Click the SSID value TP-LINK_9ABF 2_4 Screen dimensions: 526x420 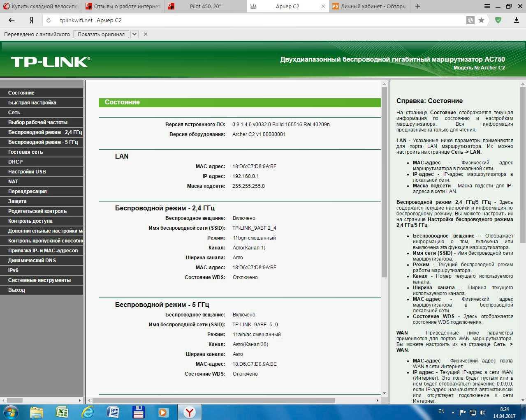(254, 228)
